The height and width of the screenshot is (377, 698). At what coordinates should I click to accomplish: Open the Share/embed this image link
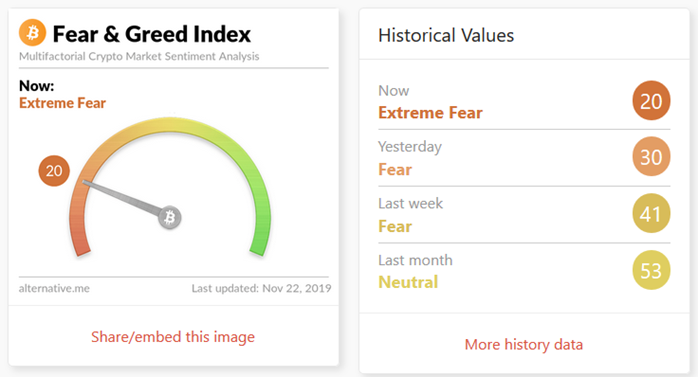(x=173, y=337)
